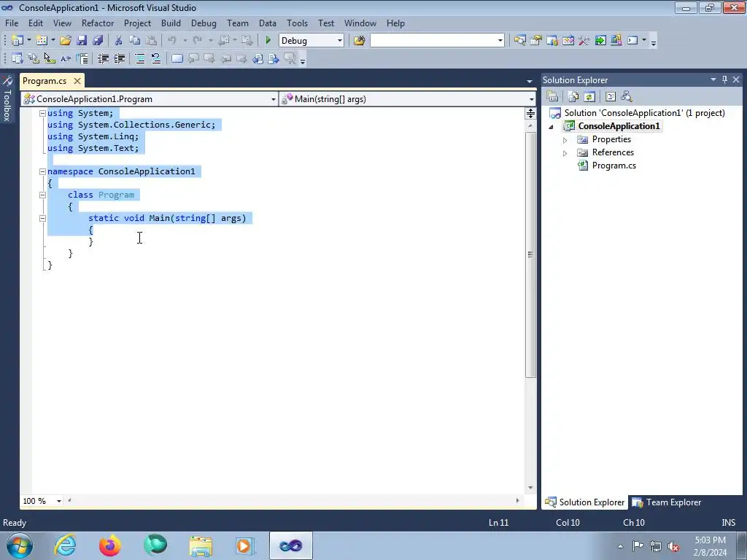This screenshot has width=747, height=560.
Task: Collapse the ConsoleApplication1 project node
Action: pyautogui.click(x=551, y=127)
